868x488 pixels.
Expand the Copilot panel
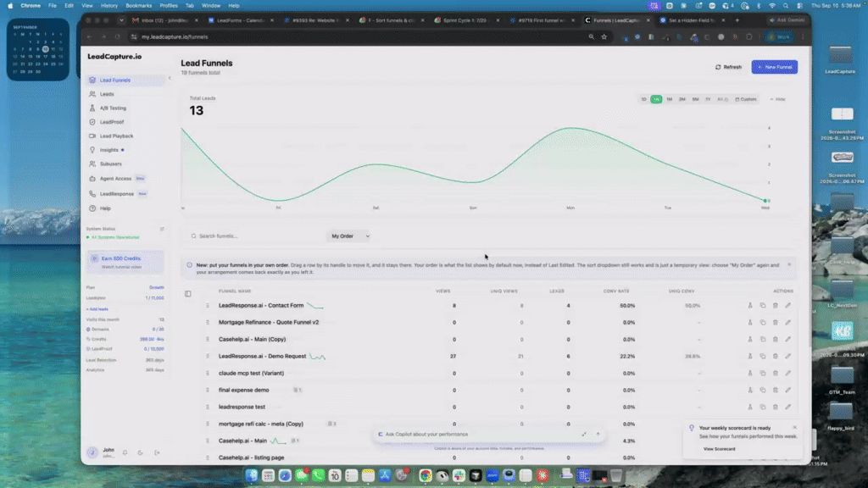pos(584,435)
